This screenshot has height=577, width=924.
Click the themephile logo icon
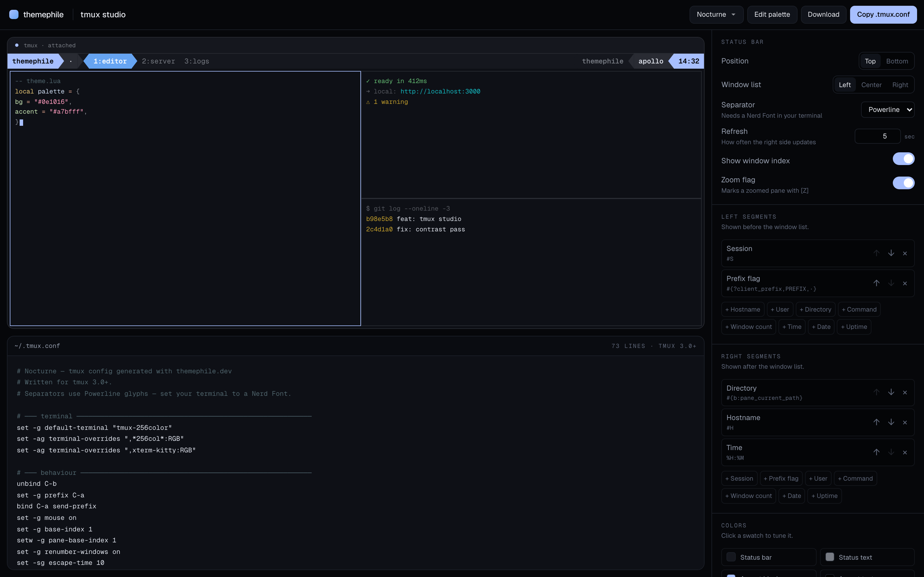click(x=14, y=14)
